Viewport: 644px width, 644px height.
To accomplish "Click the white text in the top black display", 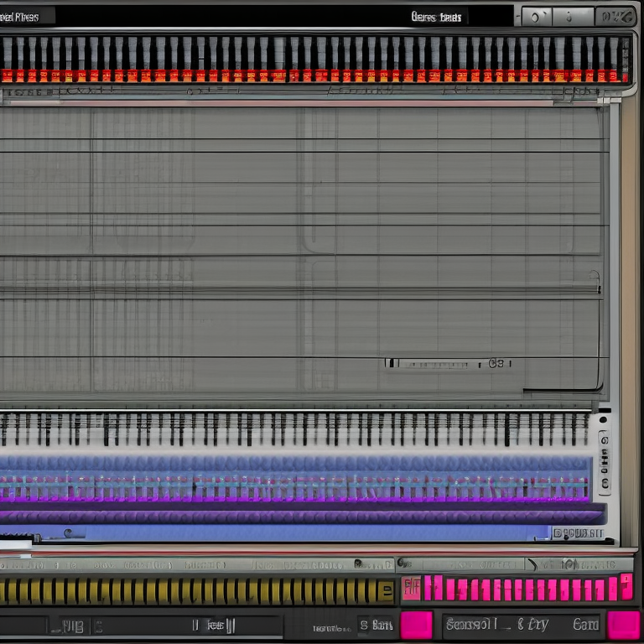I will [436, 17].
